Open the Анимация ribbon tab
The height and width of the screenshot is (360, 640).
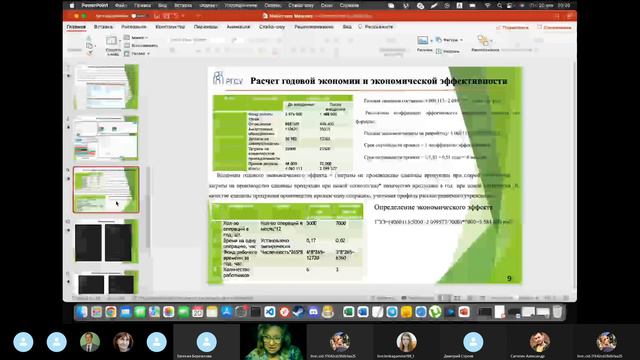(238, 27)
